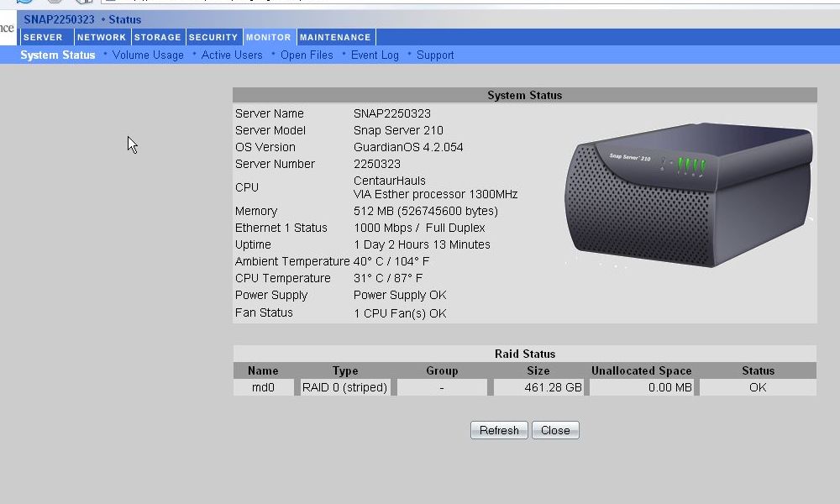Image resolution: width=840 pixels, height=504 pixels.
Task: View the Volume Usage page
Action: 148,55
